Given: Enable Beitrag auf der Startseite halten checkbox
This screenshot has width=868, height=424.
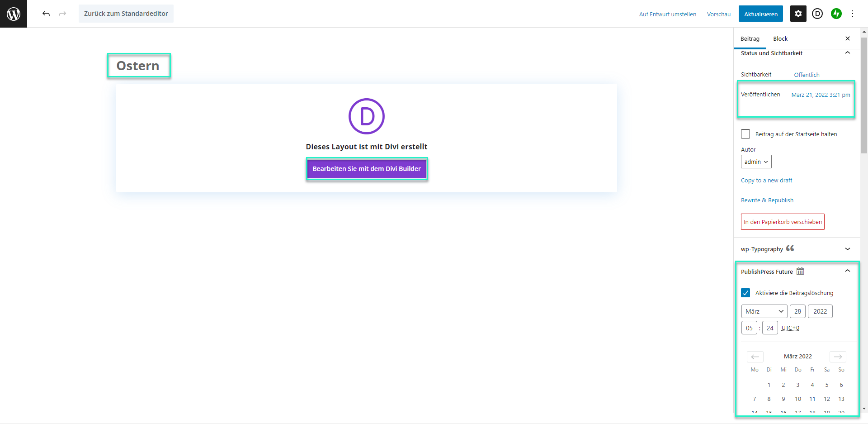Looking at the screenshot, I should pos(745,134).
